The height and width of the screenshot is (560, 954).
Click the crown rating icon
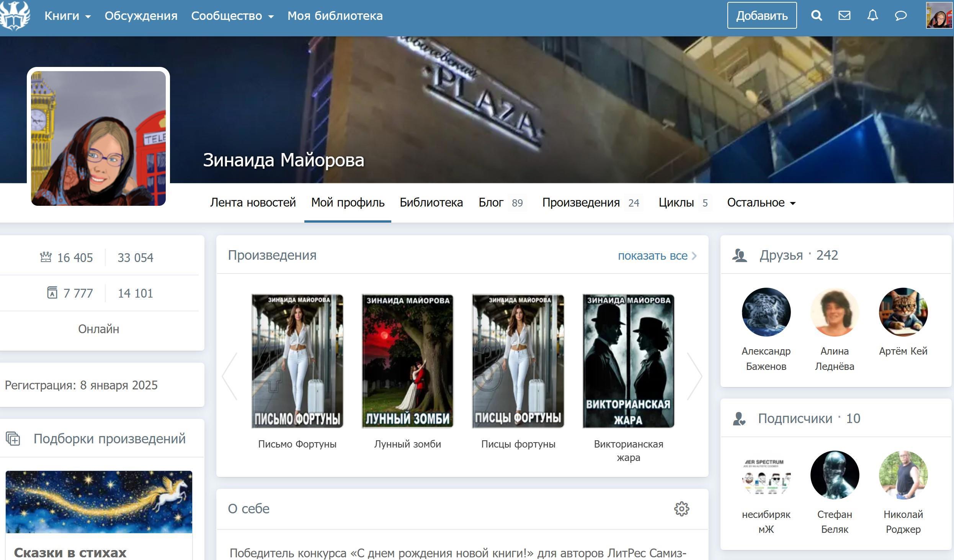(x=46, y=257)
